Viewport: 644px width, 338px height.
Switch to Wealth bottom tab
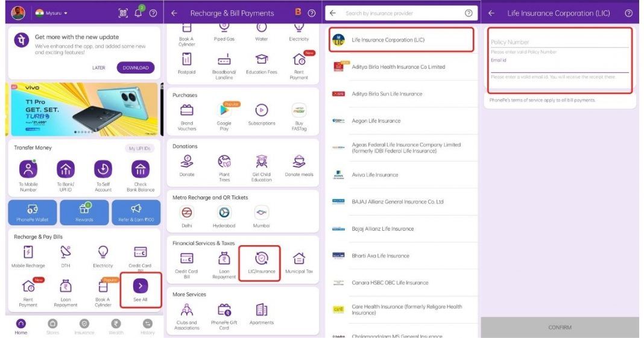pos(116,327)
